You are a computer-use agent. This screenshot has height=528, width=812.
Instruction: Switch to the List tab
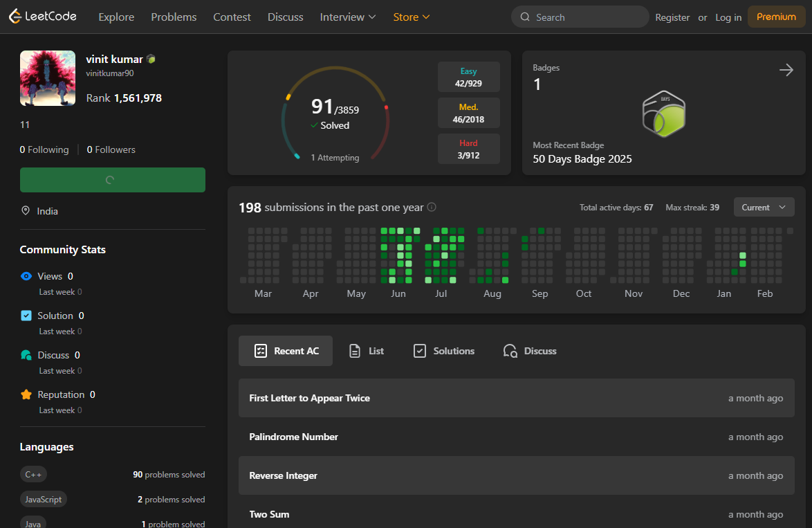pyautogui.click(x=366, y=351)
